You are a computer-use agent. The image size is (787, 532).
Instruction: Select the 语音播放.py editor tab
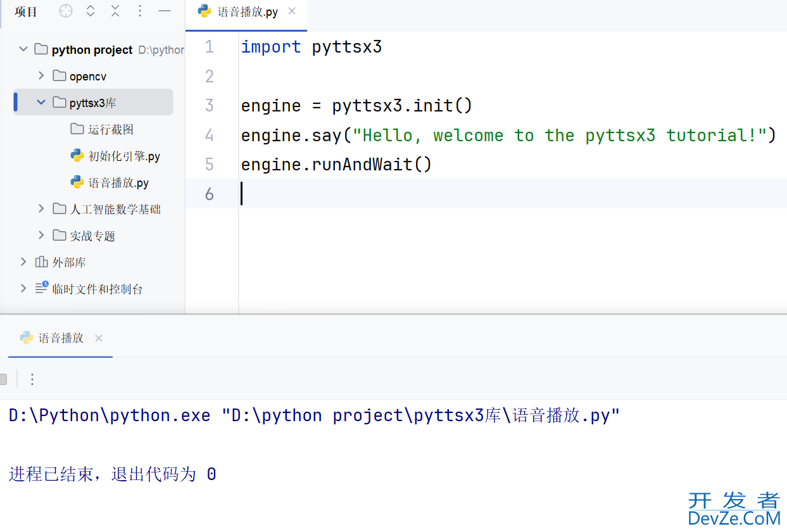(247, 12)
